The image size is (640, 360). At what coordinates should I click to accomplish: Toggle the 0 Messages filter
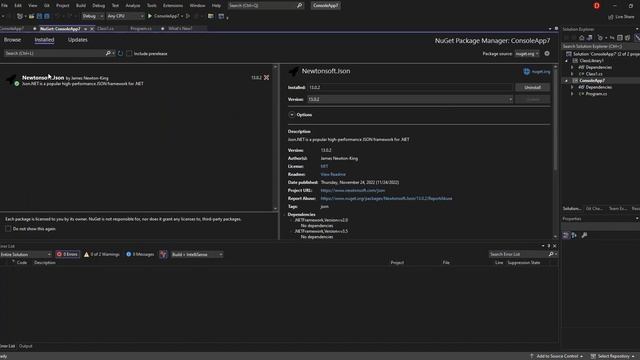point(140,254)
